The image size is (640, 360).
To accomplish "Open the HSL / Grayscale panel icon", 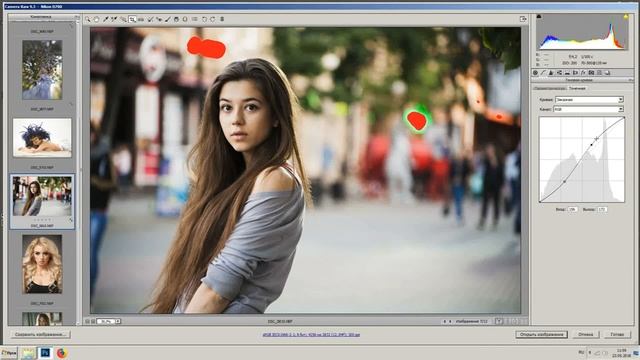I will point(559,73).
